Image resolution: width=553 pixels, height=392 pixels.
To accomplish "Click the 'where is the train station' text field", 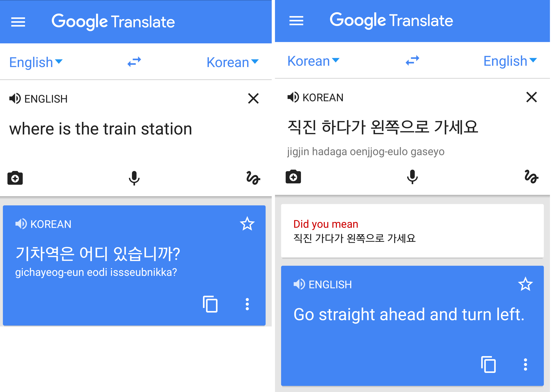I will [101, 129].
